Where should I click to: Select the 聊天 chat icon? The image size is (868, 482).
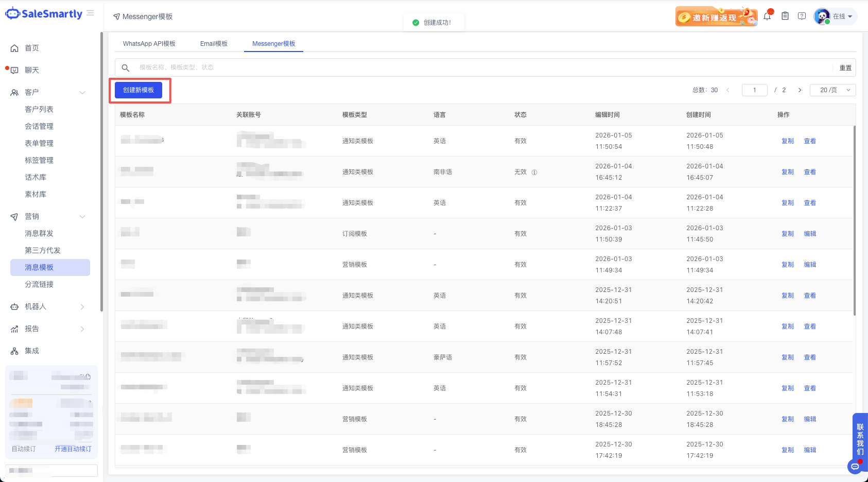coord(15,70)
